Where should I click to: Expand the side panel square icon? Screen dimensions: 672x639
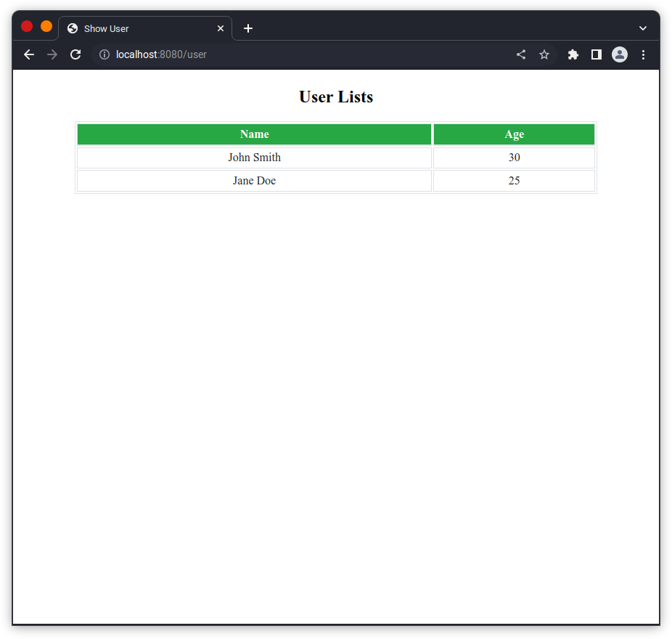(596, 54)
